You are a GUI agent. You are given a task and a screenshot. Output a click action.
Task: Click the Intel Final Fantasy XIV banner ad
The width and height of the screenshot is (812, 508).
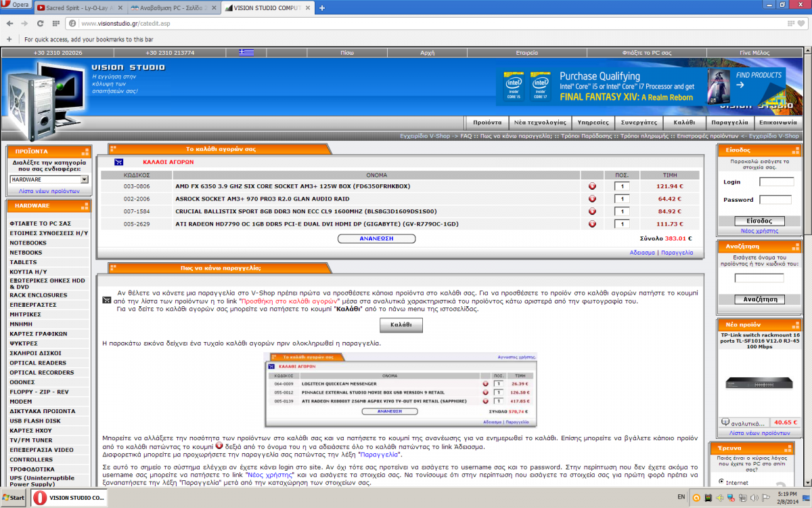641,86
